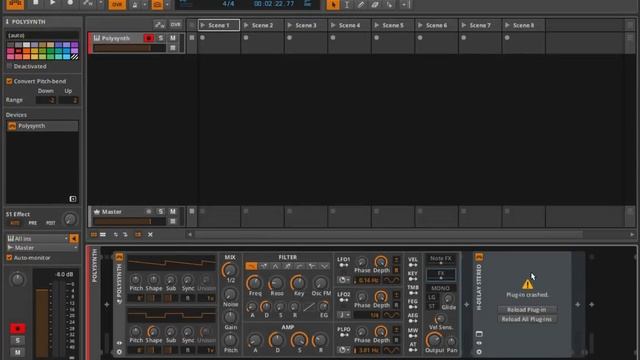Open the H-Delay Stereo plug-in window icon
The width and height of the screenshot is (640, 360).
[479, 334]
